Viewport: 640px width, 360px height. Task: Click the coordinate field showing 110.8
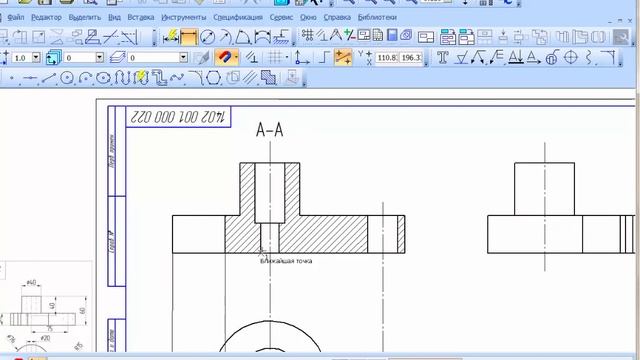pos(386,58)
